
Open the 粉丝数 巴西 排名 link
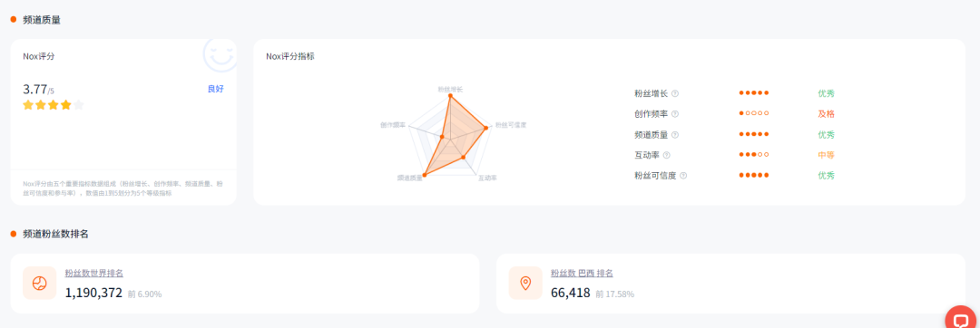582,273
